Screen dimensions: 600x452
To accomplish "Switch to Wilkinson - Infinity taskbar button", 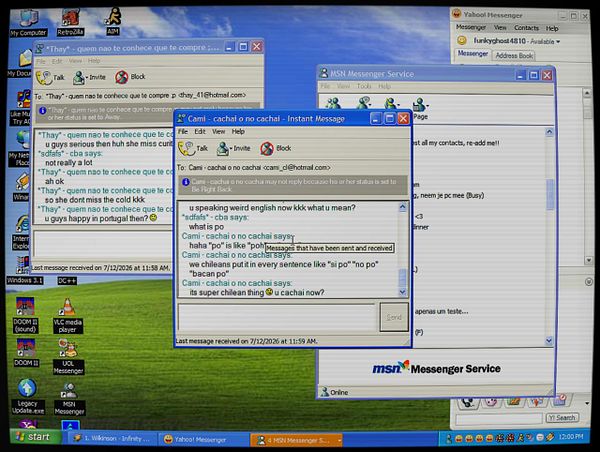I will [x=112, y=439].
